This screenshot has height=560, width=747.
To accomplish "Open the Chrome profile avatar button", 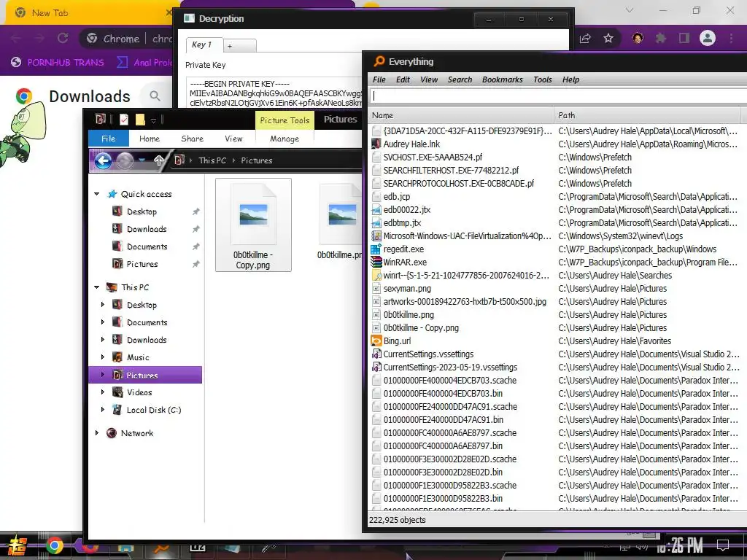I will coord(708,38).
